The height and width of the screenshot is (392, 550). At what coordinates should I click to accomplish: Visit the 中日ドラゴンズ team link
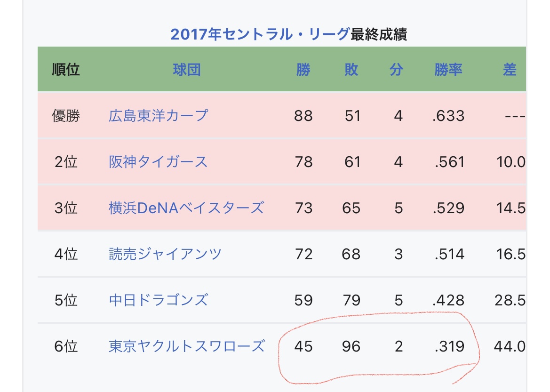[158, 300]
